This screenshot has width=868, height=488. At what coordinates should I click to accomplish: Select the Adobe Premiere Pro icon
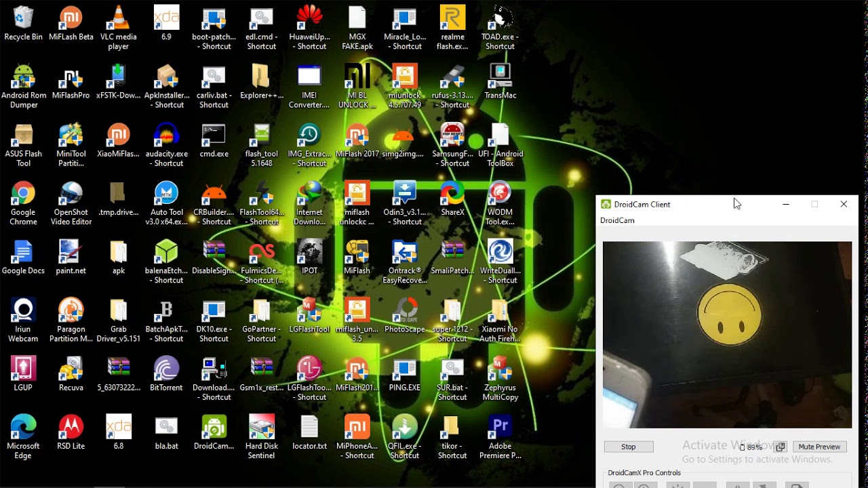(500, 437)
